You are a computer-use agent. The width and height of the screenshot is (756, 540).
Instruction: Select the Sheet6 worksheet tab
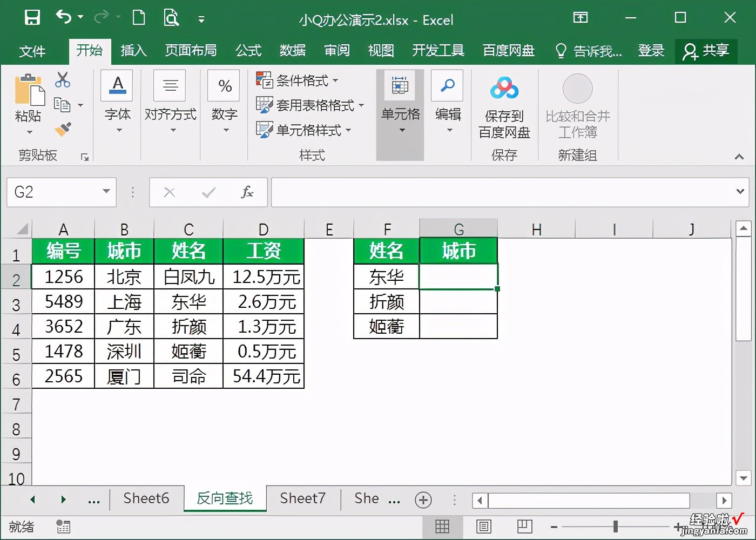coord(146,498)
